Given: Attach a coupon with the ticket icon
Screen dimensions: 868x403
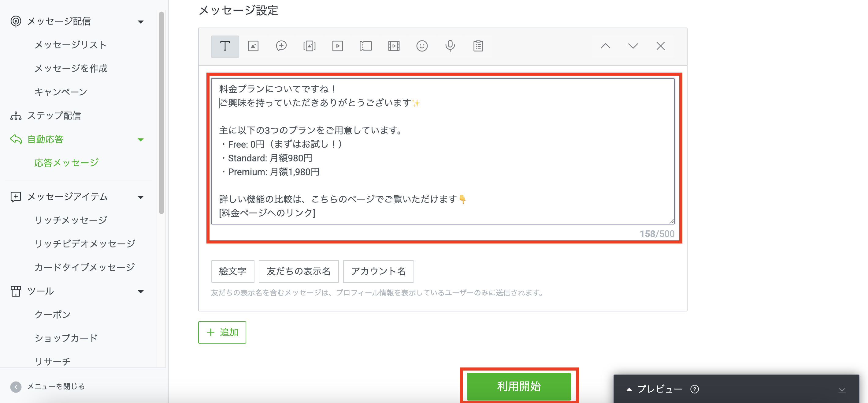Looking at the screenshot, I should click(366, 46).
